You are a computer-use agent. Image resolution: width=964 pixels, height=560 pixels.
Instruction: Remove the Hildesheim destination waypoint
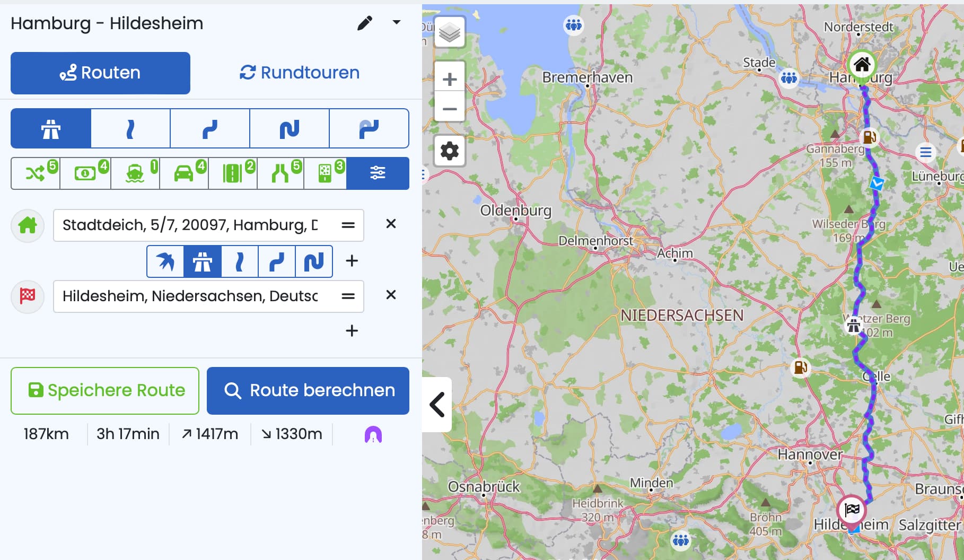point(391,295)
